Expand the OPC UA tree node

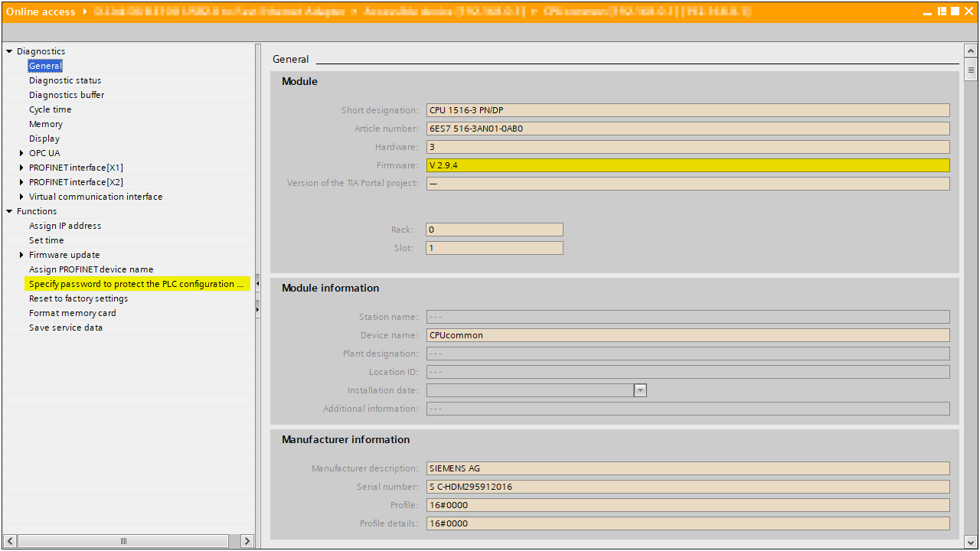(x=21, y=153)
